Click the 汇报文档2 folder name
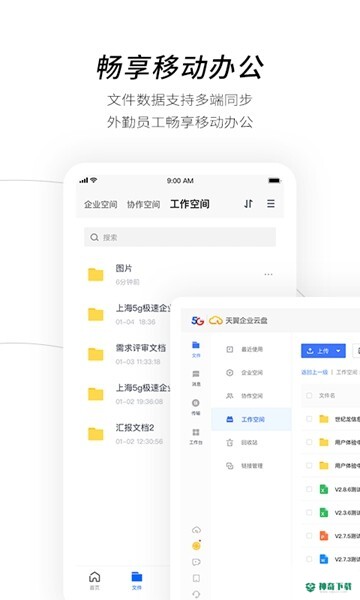This screenshot has width=360, height=600. tap(135, 427)
